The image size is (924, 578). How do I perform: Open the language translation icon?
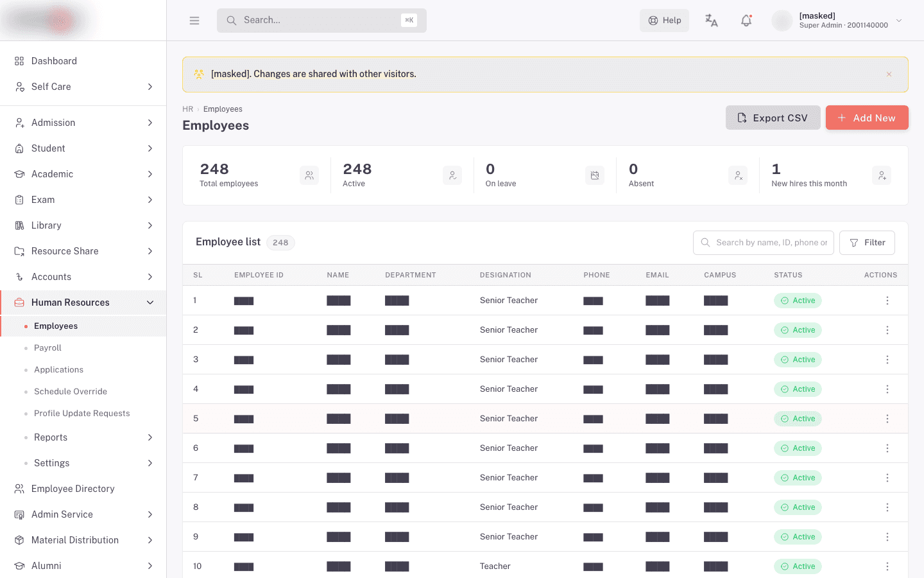click(x=712, y=21)
